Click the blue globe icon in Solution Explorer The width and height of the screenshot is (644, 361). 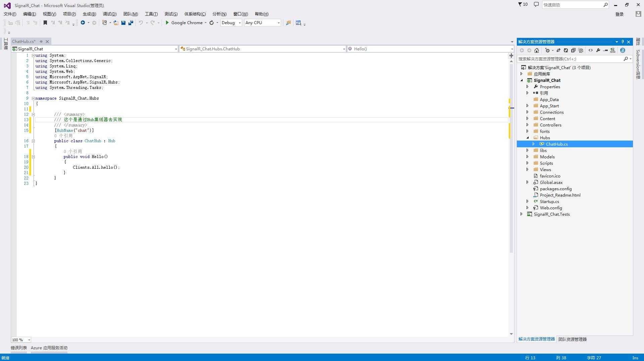623,50
